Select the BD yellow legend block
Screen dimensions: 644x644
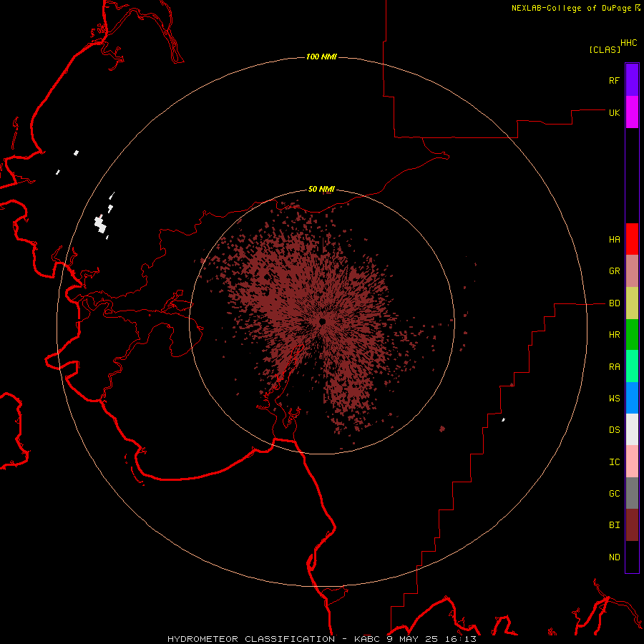632,303
